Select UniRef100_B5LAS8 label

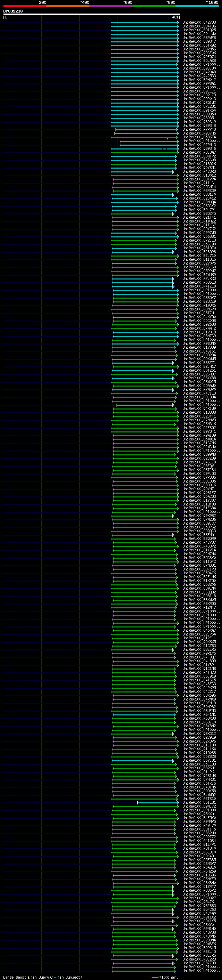pyautogui.click(x=199, y=61)
